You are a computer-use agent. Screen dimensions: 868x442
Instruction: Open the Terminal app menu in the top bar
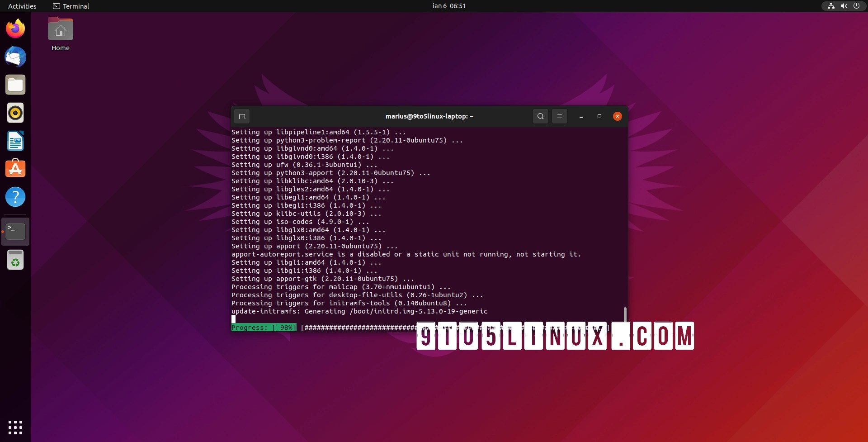point(71,6)
